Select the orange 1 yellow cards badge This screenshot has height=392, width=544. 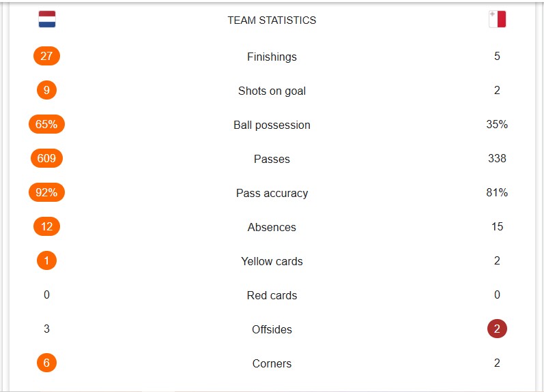click(x=46, y=260)
